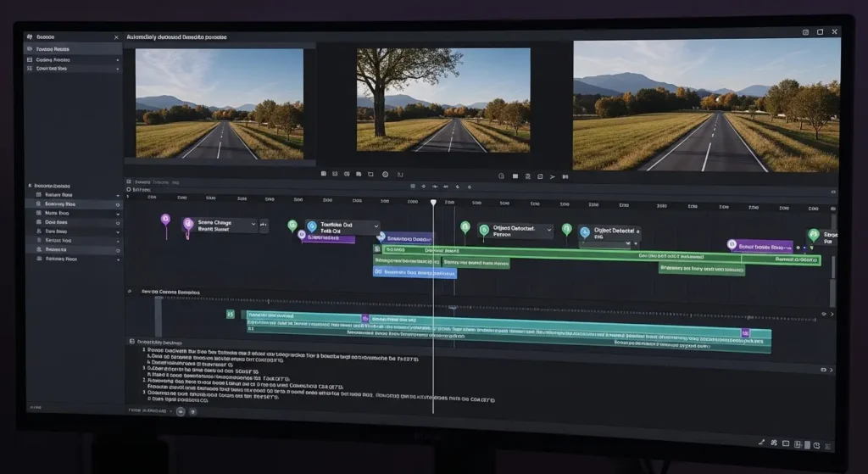The width and height of the screenshot is (868, 474).
Task: Open the Scene Change label dropdown
Action: pos(253,225)
